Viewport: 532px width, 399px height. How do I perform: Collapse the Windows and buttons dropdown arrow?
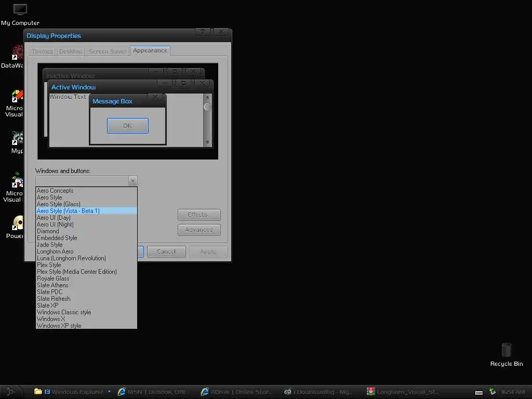point(132,181)
